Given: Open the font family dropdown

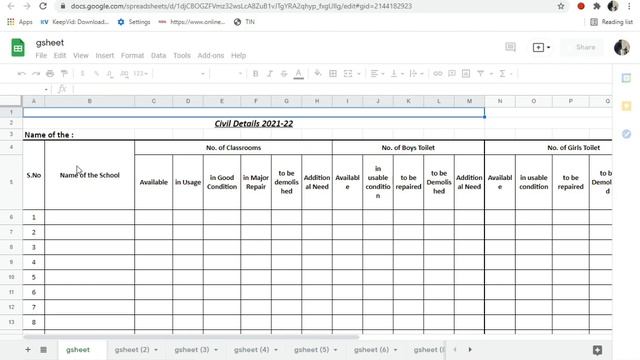Looking at the screenshot, I should (x=180, y=73).
